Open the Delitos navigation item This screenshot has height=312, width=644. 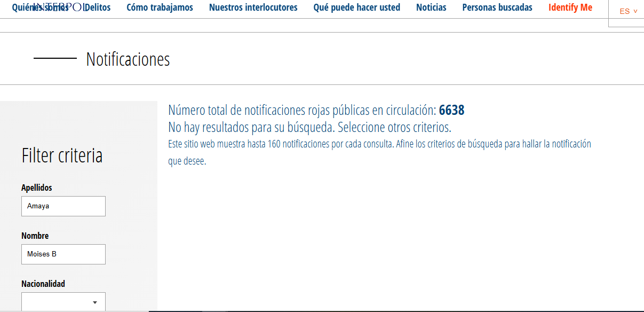click(98, 8)
